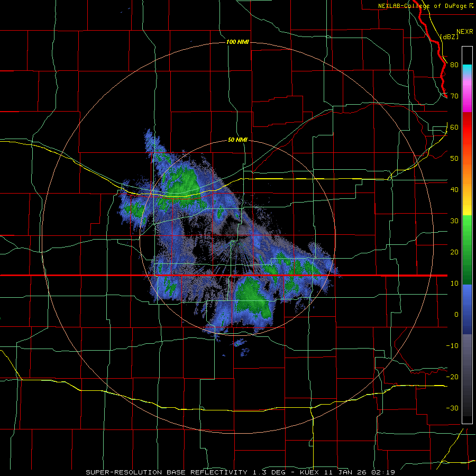Click the NEXR label above the scale

tap(465, 31)
